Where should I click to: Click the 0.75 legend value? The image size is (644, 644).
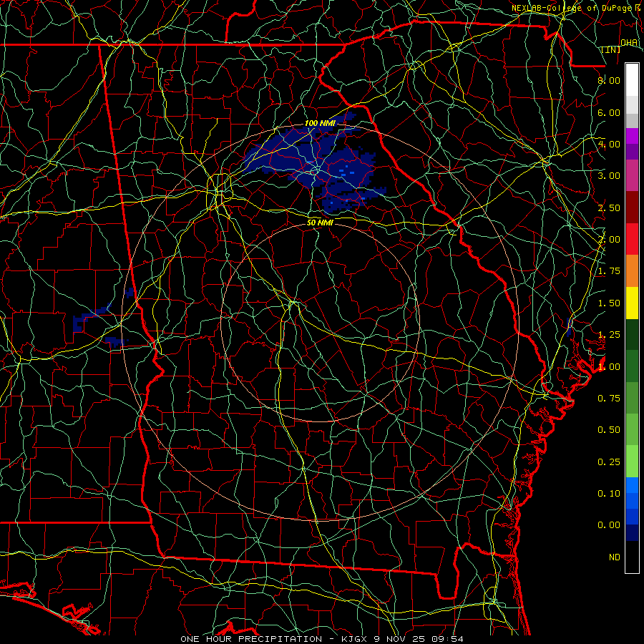[609, 399]
